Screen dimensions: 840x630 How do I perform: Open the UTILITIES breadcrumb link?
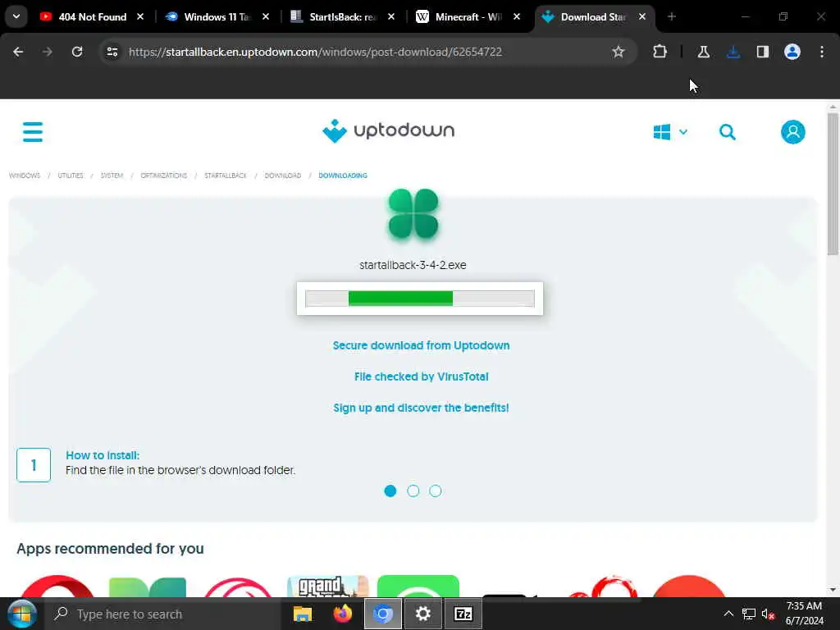(71, 176)
